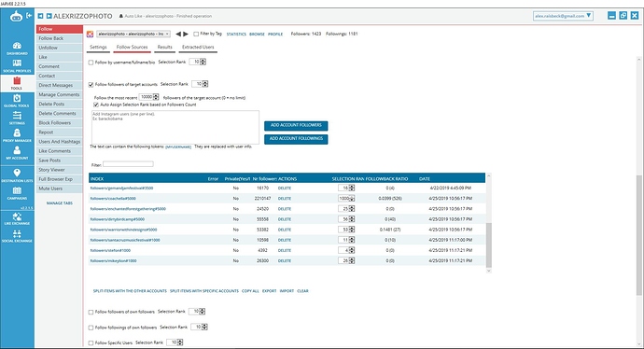Click the table's vertical scrollbar
Image resolution: width=644 pixels, height=349 pixels.
click(x=488, y=245)
